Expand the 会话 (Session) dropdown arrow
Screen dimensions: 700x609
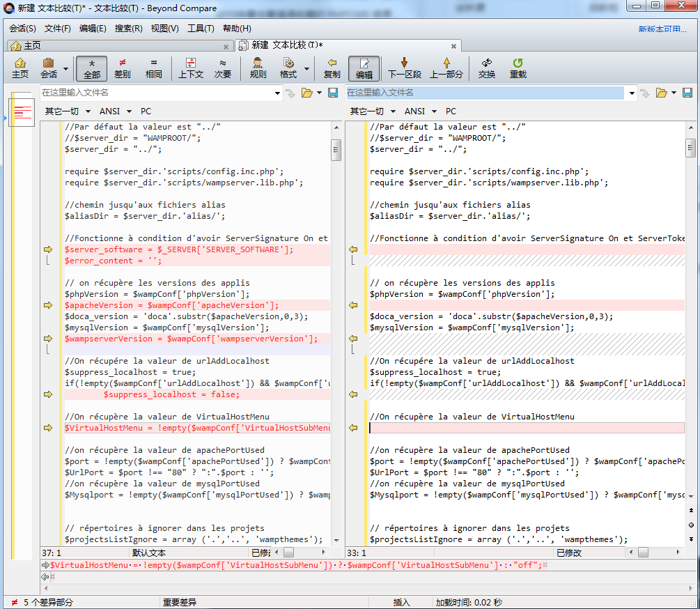[x=66, y=69]
